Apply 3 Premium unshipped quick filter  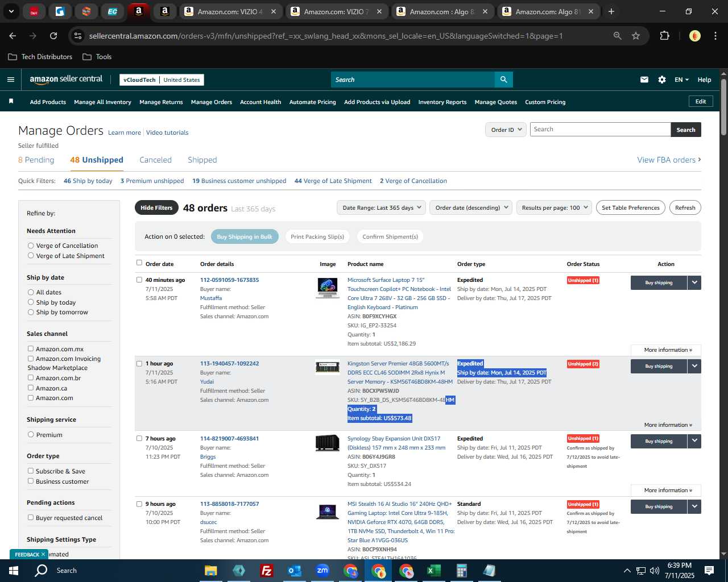[x=152, y=181]
